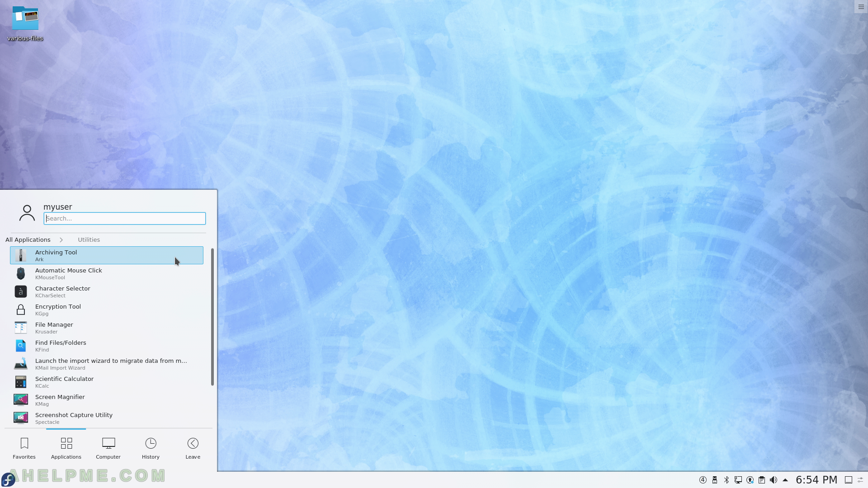
Task: Open the notifications counter showing 4
Action: pos(703,480)
